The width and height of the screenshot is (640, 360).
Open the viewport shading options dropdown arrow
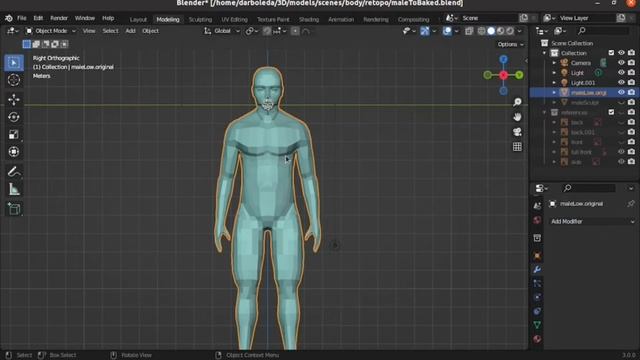(x=520, y=31)
